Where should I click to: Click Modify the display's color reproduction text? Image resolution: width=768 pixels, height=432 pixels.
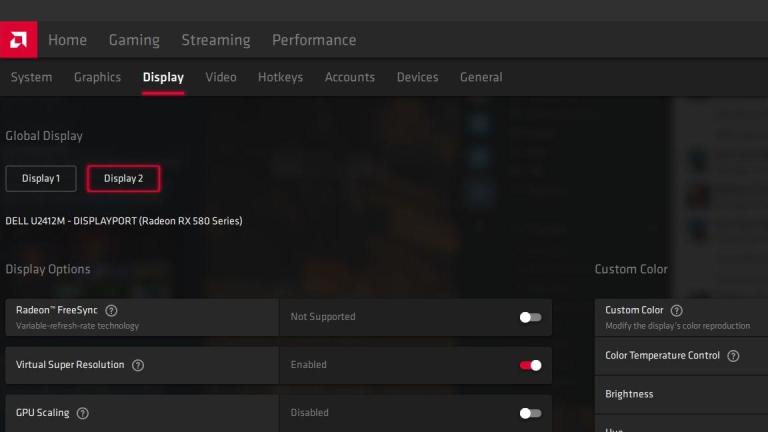pos(677,326)
